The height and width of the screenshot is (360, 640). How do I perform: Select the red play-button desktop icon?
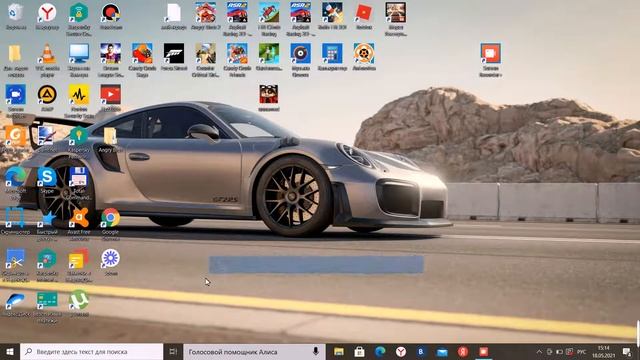coord(111,95)
